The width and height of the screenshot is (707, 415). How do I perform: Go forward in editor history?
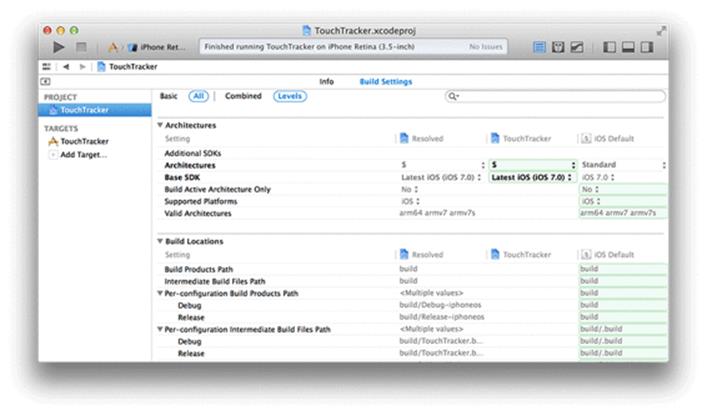coord(82,67)
